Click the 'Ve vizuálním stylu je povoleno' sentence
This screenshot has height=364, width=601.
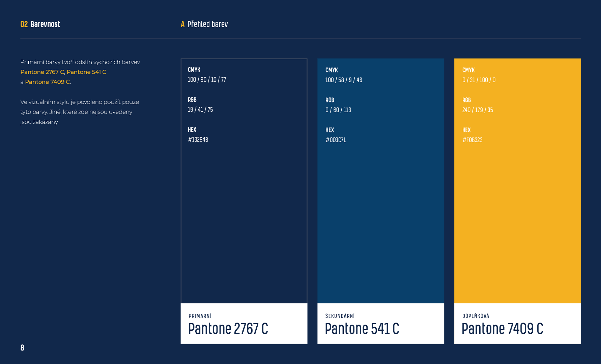click(x=80, y=112)
